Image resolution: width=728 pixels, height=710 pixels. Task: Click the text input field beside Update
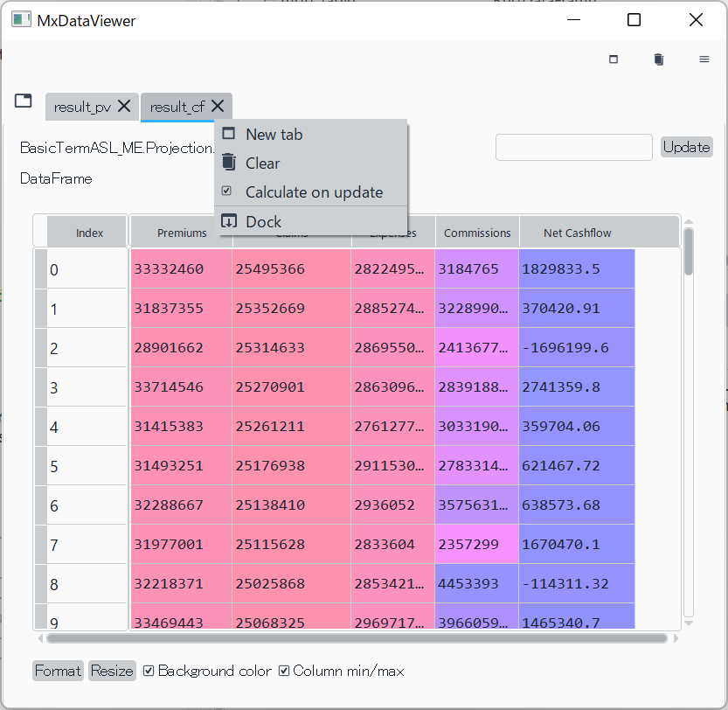click(573, 147)
